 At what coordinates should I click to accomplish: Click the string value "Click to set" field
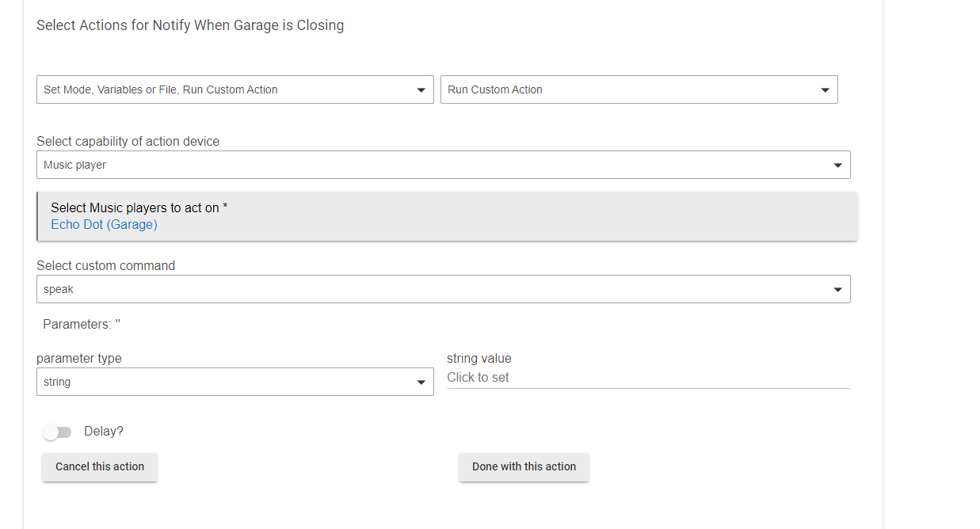click(x=647, y=378)
